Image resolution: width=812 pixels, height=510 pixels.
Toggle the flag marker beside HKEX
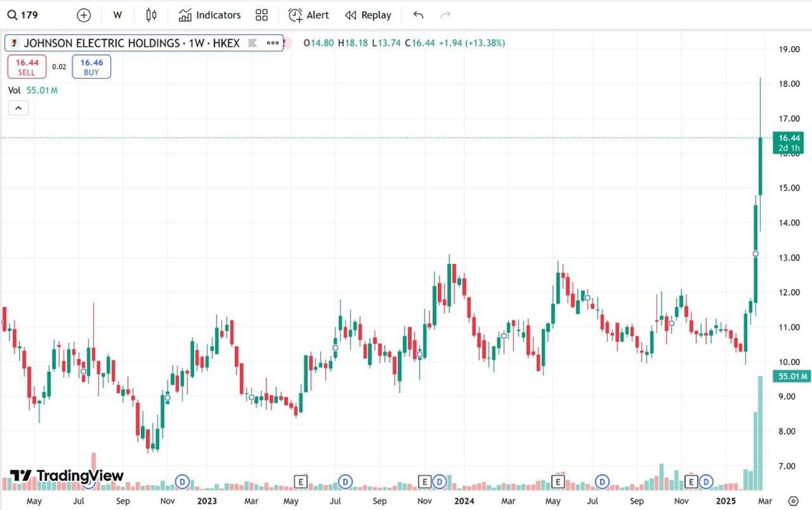click(252, 43)
